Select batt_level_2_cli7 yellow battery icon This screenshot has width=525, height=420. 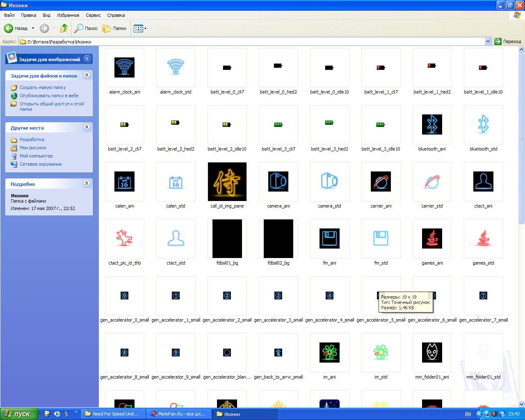(x=125, y=125)
